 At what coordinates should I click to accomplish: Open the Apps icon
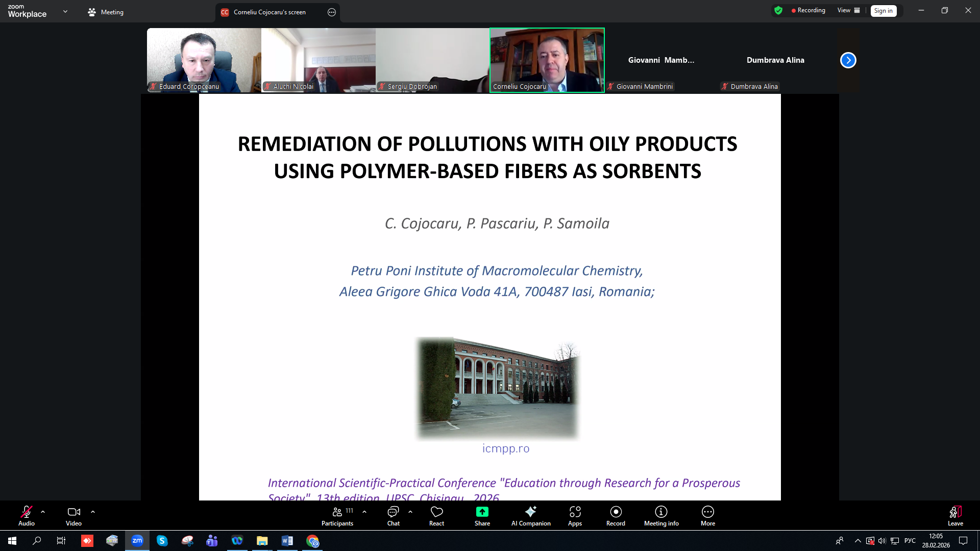point(575,512)
